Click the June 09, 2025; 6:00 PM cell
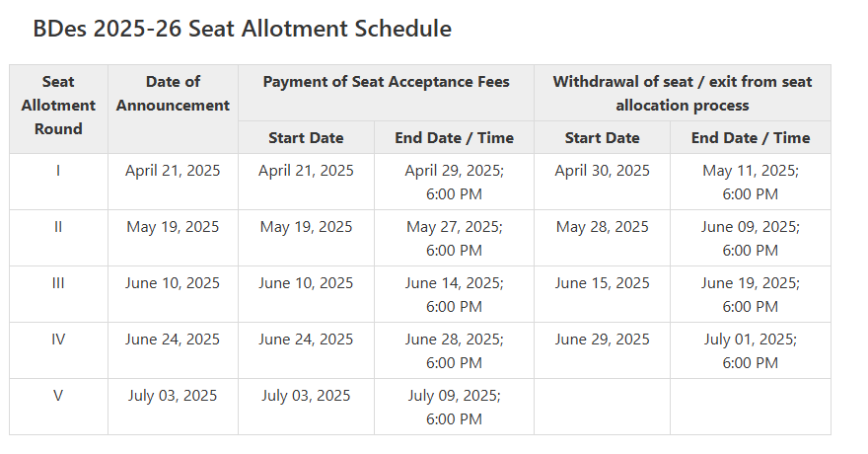Viewport: 868px width, 454px height. coord(750,239)
